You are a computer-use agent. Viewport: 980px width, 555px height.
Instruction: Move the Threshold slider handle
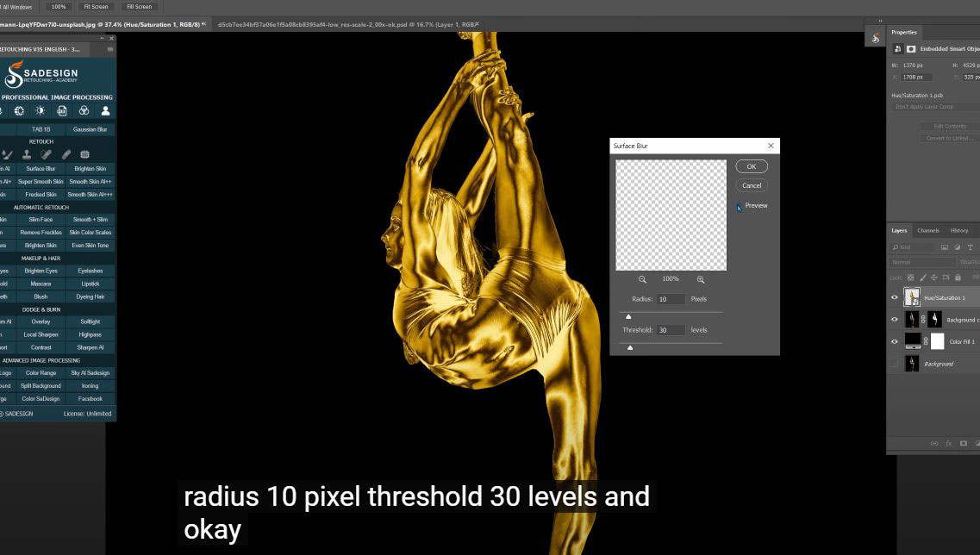tap(630, 347)
